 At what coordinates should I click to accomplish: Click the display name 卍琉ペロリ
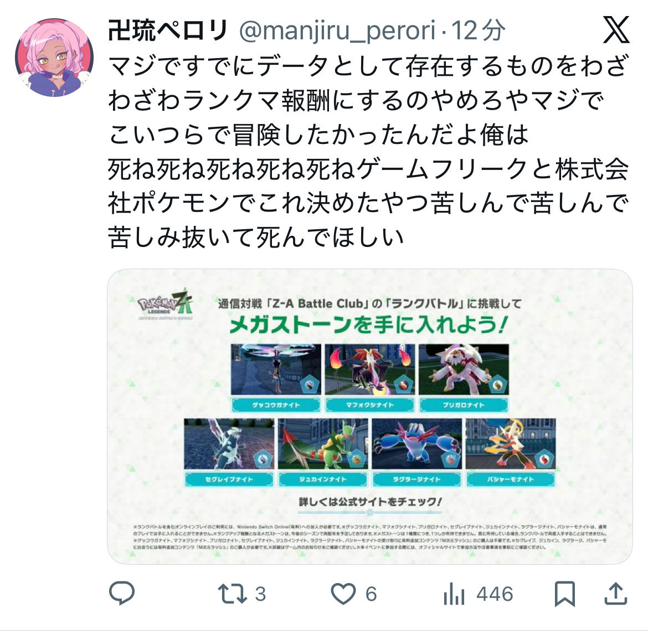(168, 30)
